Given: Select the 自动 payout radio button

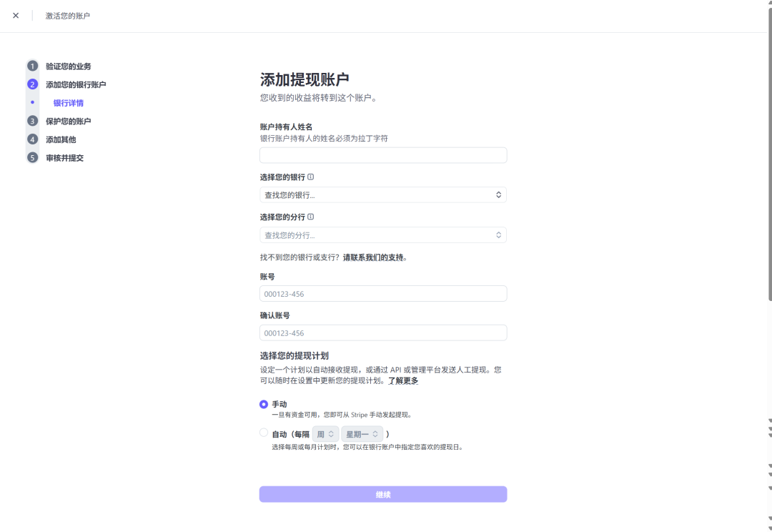Looking at the screenshot, I should pyautogui.click(x=263, y=433).
